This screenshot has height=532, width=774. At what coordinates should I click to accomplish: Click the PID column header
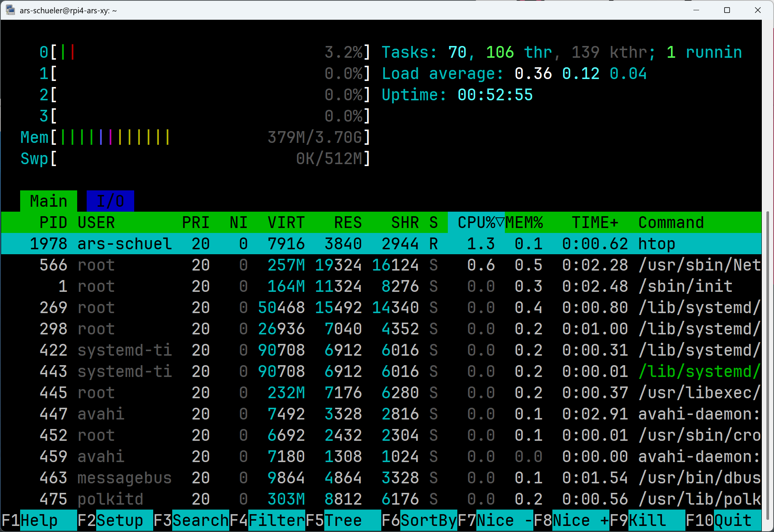53,223
